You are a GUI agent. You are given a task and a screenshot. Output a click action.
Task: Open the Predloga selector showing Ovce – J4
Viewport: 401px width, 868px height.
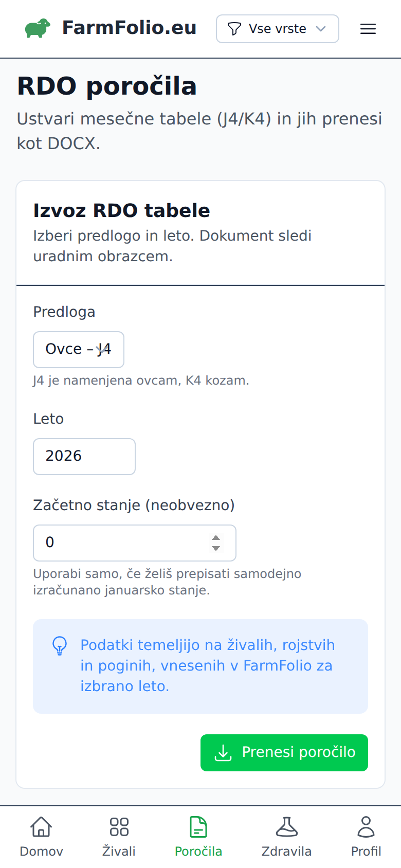78,350
